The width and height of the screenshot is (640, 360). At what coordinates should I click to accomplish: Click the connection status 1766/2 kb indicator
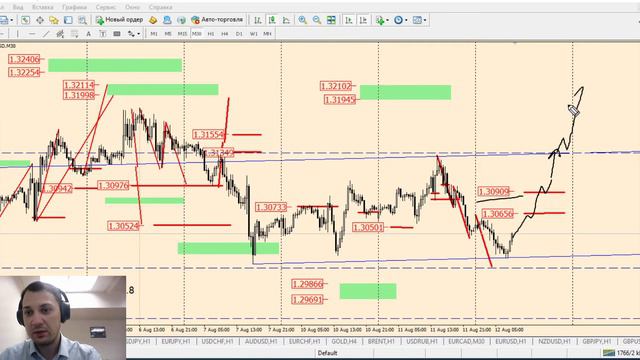(x=621, y=353)
